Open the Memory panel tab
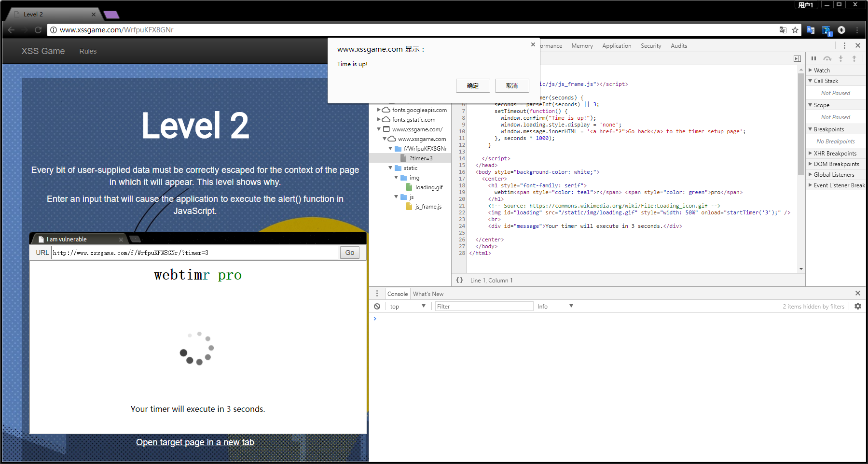 click(x=582, y=46)
